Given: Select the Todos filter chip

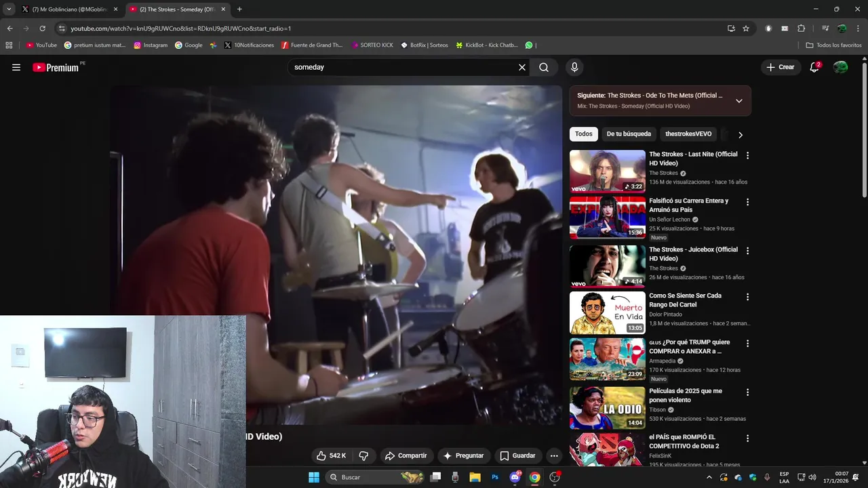Looking at the screenshot, I should click(584, 134).
